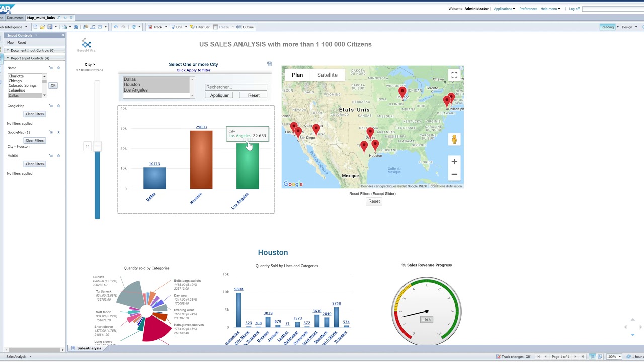Toggle the Outline view
The height and width of the screenshot is (362, 644).
click(245, 27)
